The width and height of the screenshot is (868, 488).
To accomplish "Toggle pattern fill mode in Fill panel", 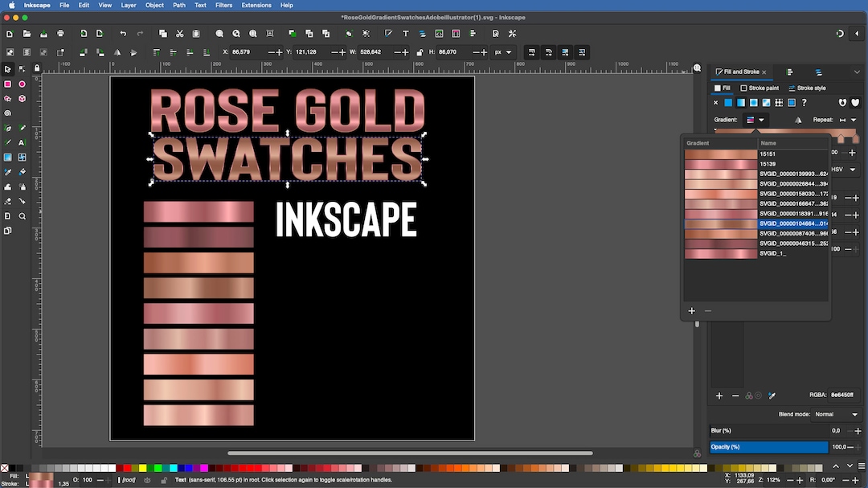I will tap(779, 103).
